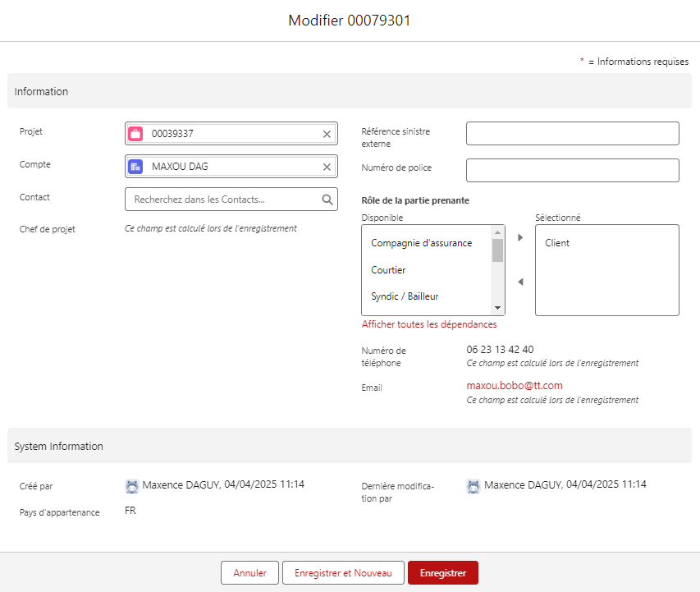Click the pink project icon beside 00039337

click(135, 134)
